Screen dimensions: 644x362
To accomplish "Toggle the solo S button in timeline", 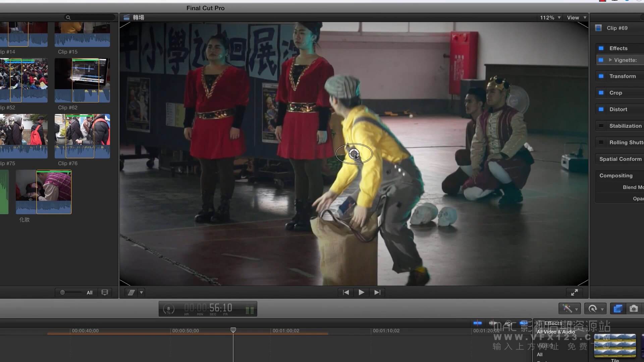I will (x=508, y=323).
